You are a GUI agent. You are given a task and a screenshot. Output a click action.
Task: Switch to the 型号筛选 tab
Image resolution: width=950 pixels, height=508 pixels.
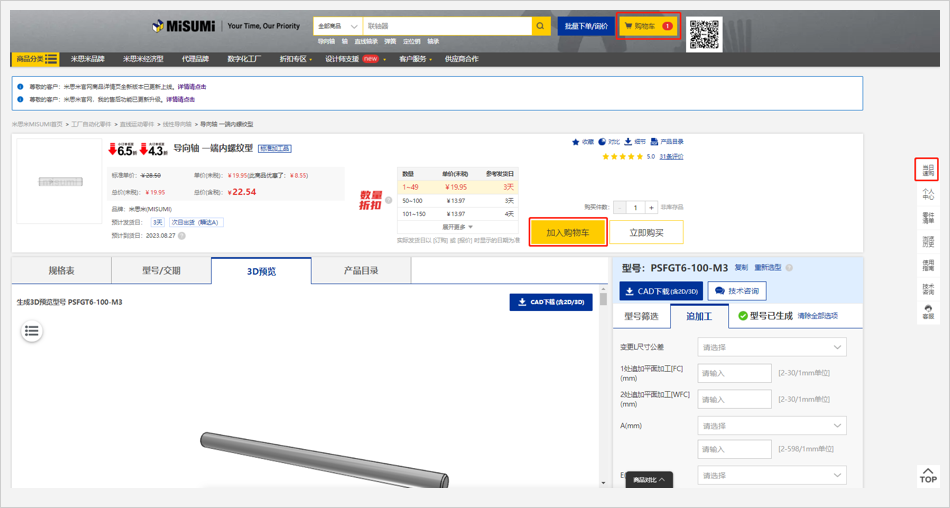pyautogui.click(x=641, y=316)
